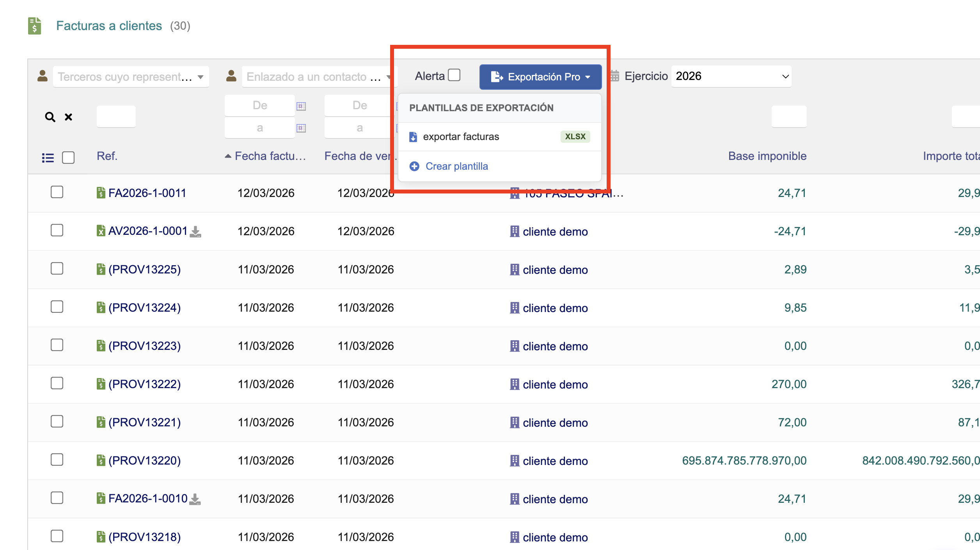This screenshot has height=550, width=980.
Task: Check the box for invoice FA2026-1-0011
Action: coord(57,192)
